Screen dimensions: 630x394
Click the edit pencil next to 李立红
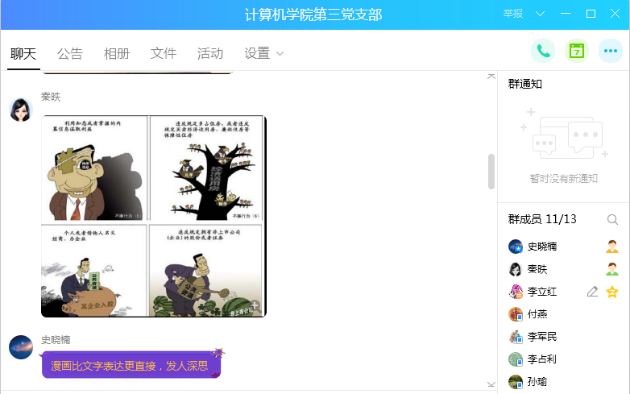[592, 292]
